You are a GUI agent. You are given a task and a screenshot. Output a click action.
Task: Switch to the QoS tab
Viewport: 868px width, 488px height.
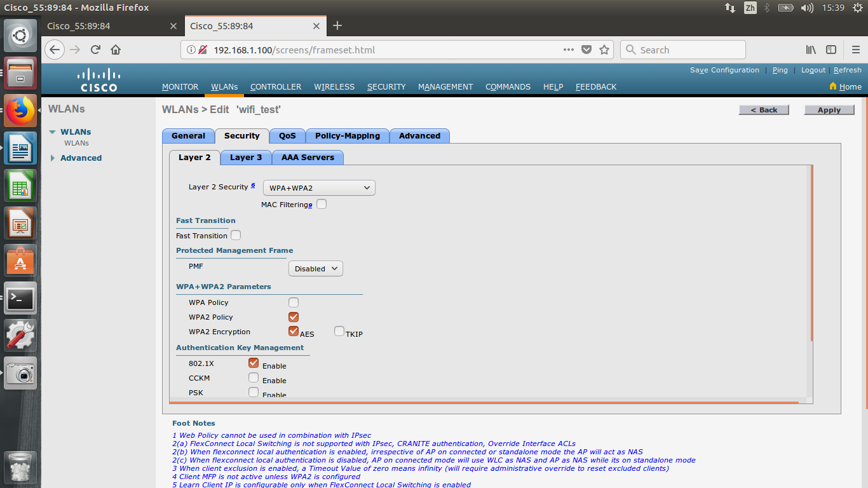click(x=287, y=136)
